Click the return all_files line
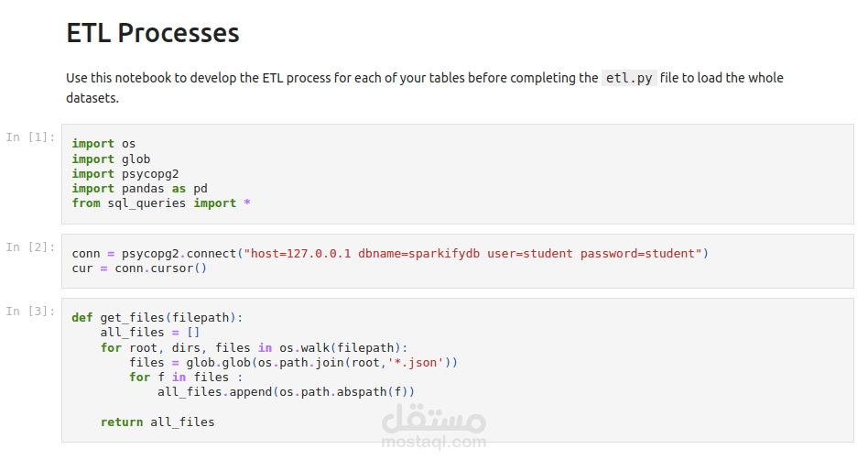 [157, 422]
